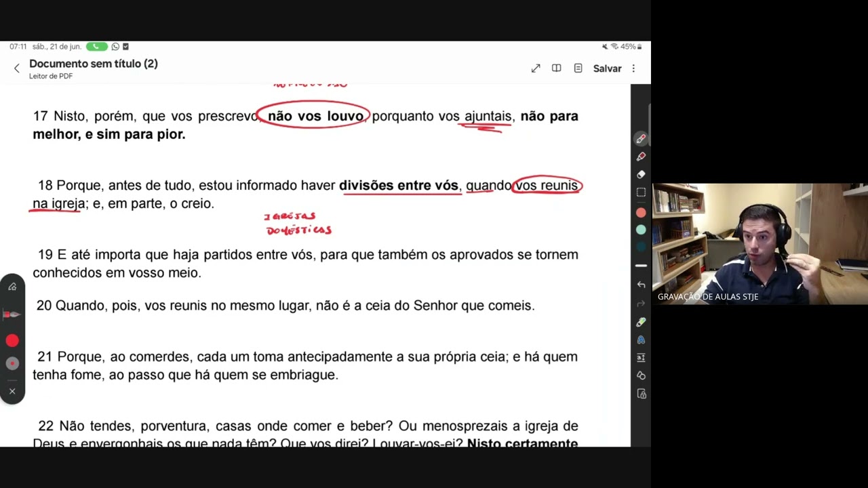
Task: Choose the red-coral color swatch
Action: [x=641, y=212]
